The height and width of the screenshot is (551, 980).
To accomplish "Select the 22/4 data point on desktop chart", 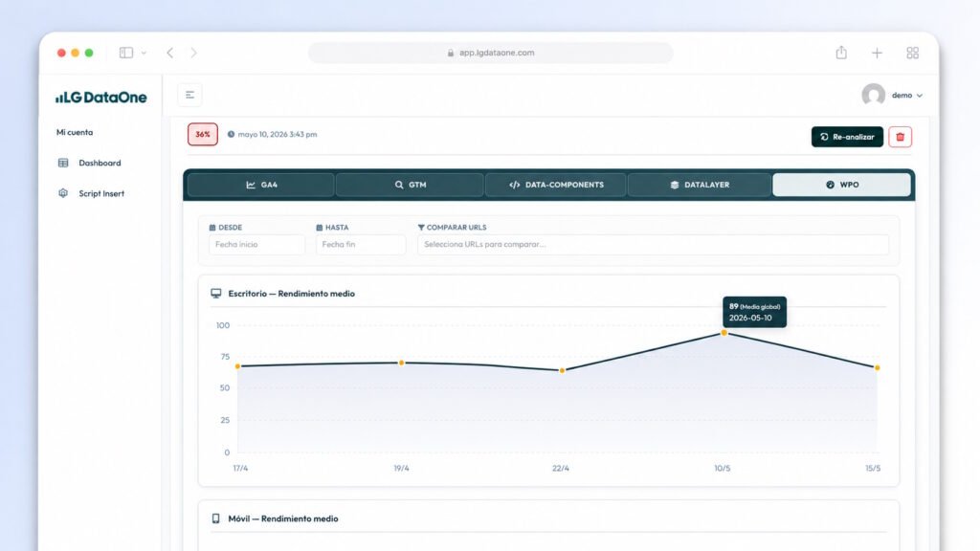I will click(562, 370).
